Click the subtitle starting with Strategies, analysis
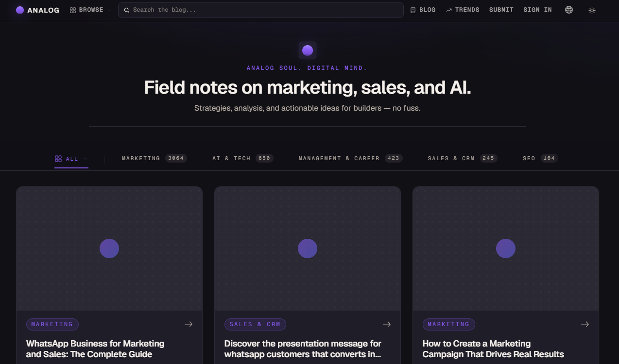Viewport: 619px width, 364px height. coord(308,108)
